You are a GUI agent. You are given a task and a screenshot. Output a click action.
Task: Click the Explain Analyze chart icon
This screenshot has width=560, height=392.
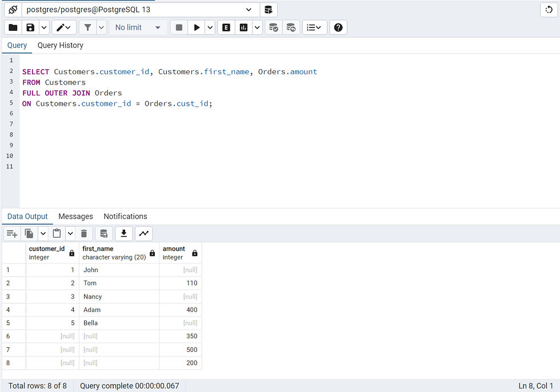tap(243, 27)
